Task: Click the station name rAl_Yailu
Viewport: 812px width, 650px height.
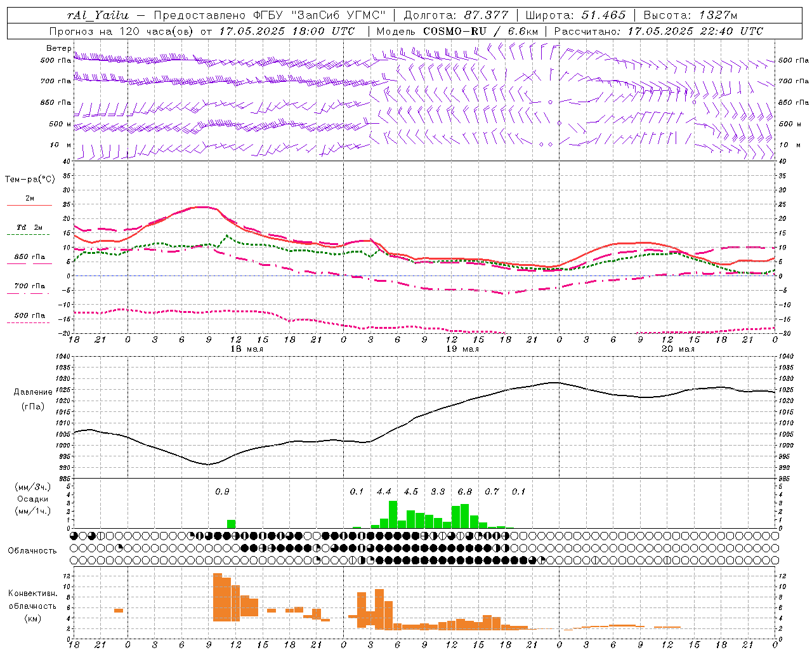Action: pos(98,15)
